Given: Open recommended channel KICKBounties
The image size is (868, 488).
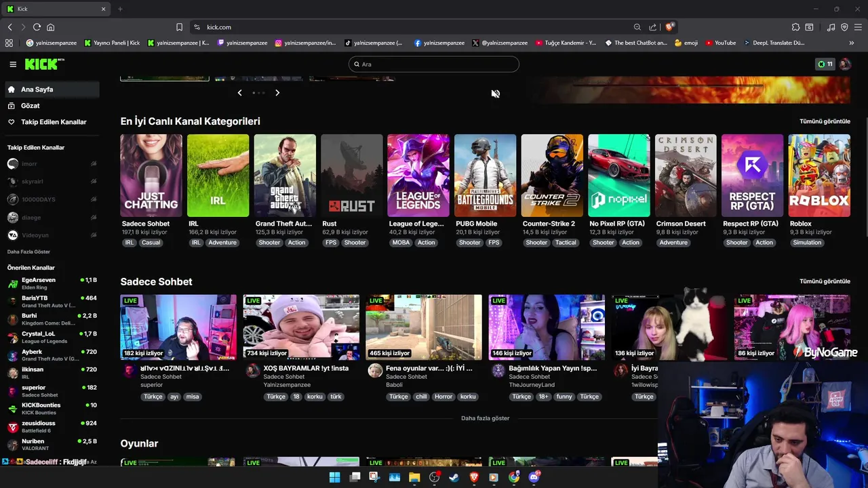Looking at the screenshot, I should tap(51, 409).
